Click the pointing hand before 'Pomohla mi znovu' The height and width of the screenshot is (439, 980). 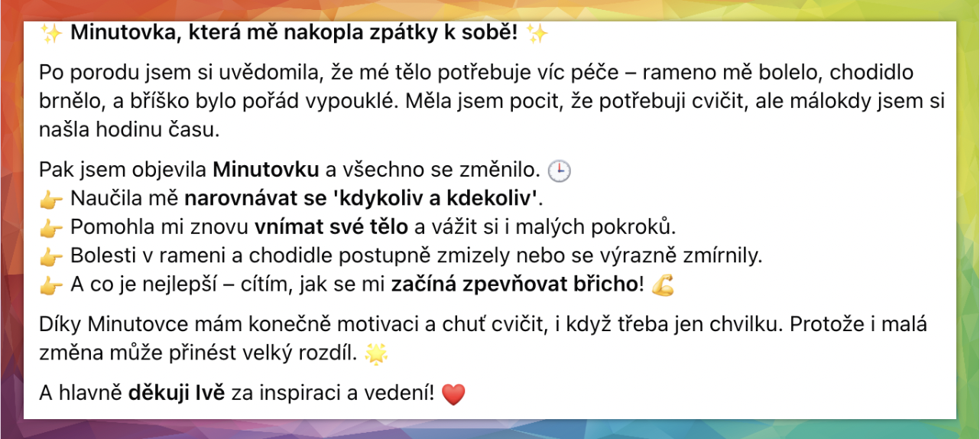coord(50,228)
